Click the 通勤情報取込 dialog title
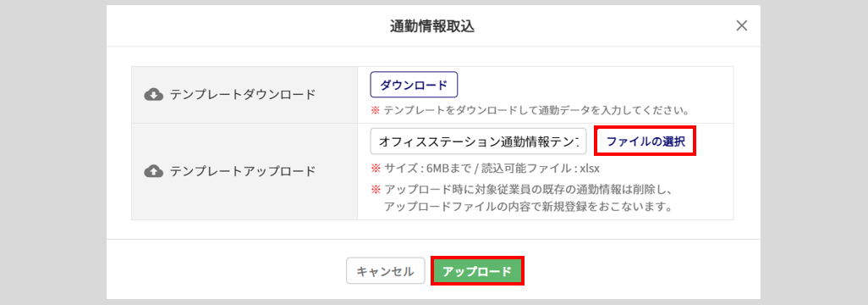This screenshot has height=305, width=868. (432, 26)
